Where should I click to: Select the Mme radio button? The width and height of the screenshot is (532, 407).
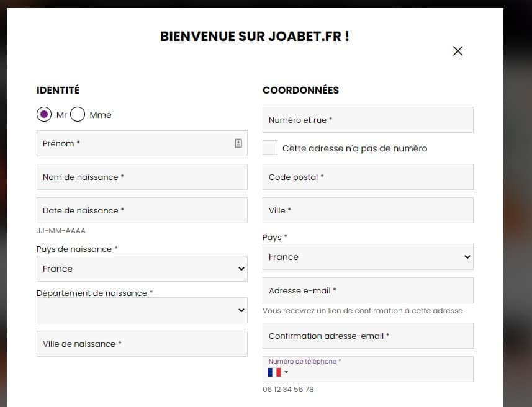[x=78, y=114]
